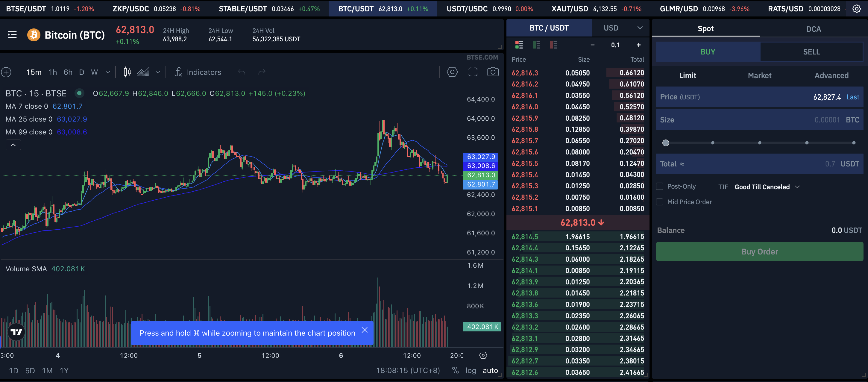Set chart range to 1M
This screenshot has width=868, height=382.
coord(47,371)
